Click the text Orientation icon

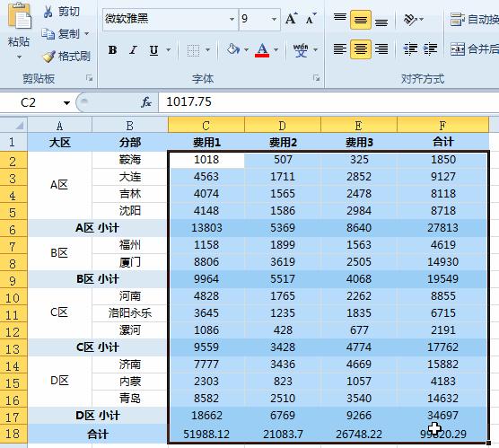click(x=410, y=20)
